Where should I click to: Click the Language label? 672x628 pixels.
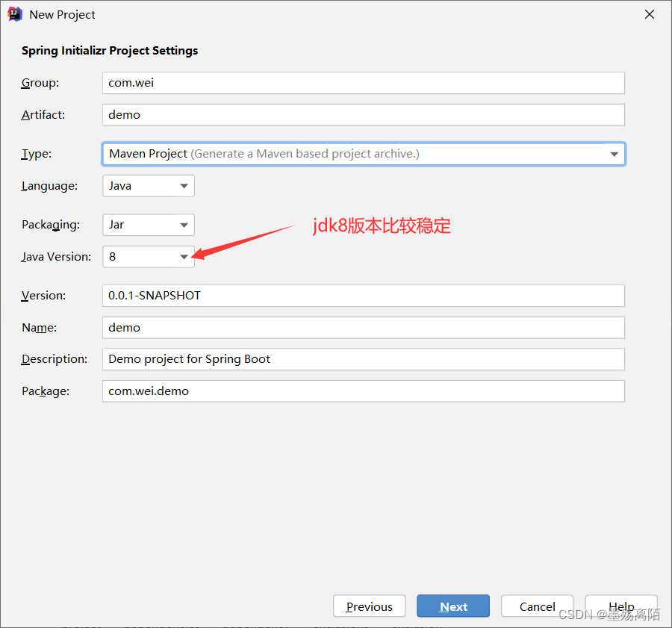point(50,186)
